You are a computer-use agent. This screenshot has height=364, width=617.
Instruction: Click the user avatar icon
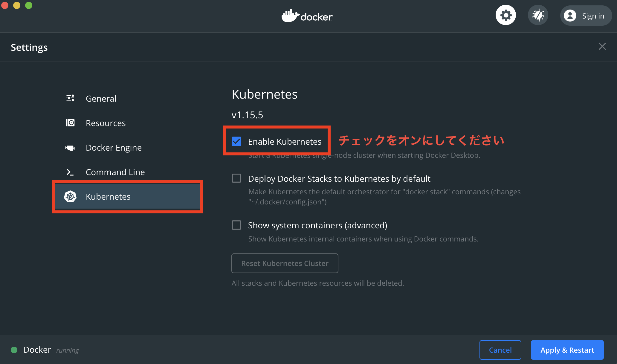[570, 16]
